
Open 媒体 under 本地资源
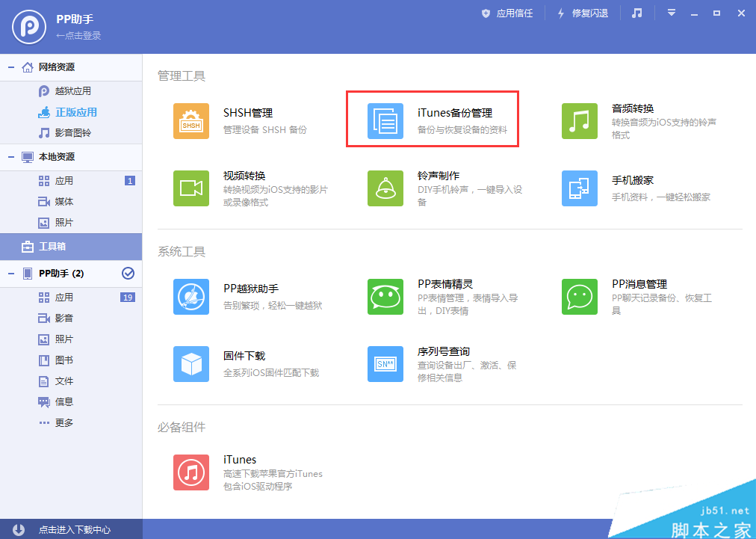coord(72,202)
